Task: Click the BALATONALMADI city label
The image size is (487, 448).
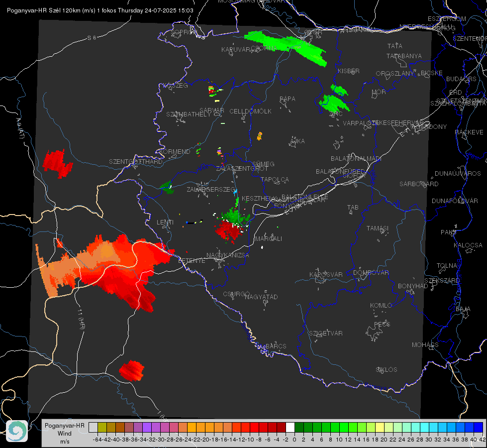Action: tap(356, 159)
